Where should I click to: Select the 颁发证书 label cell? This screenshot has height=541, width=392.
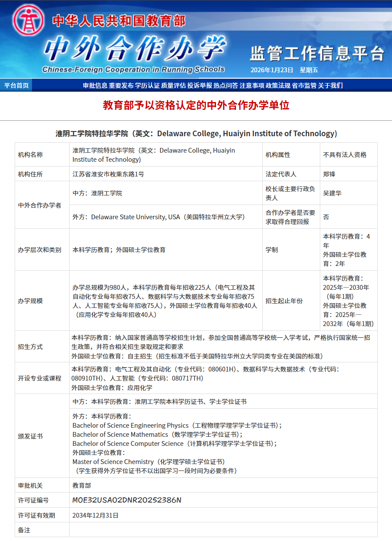[x=42, y=436]
